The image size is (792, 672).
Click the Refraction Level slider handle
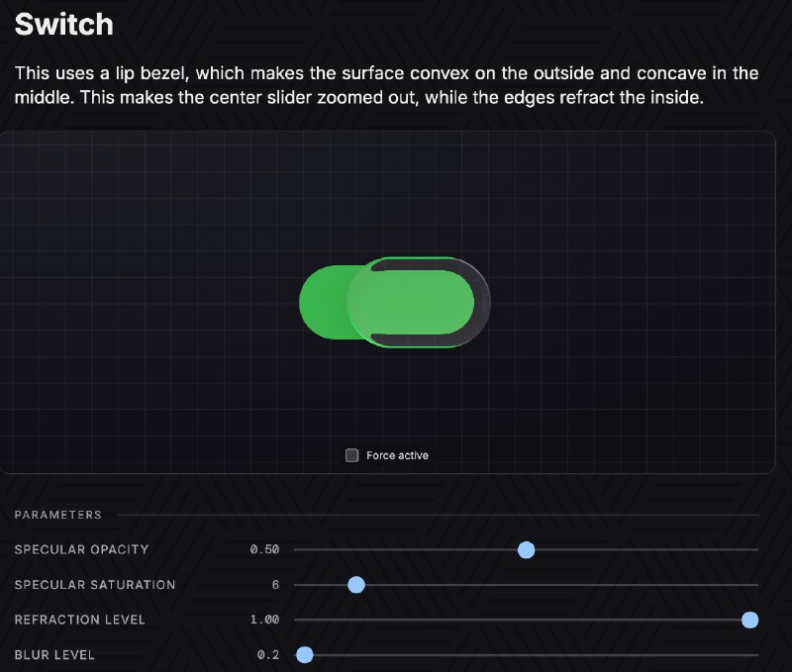click(750, 620)
